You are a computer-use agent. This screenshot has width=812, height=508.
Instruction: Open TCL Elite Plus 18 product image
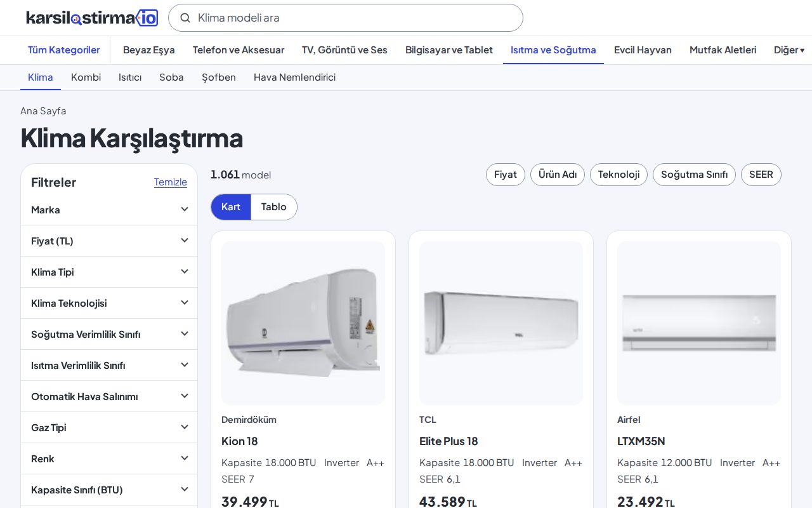501,323
